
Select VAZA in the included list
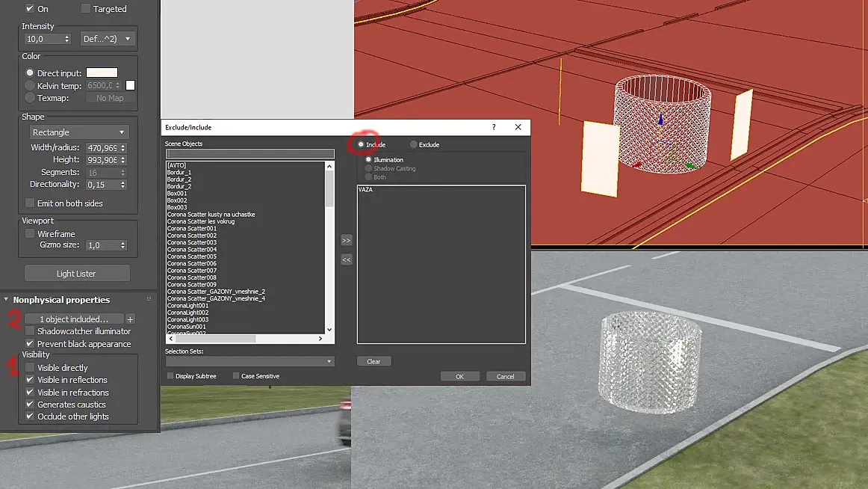(365, 189)
